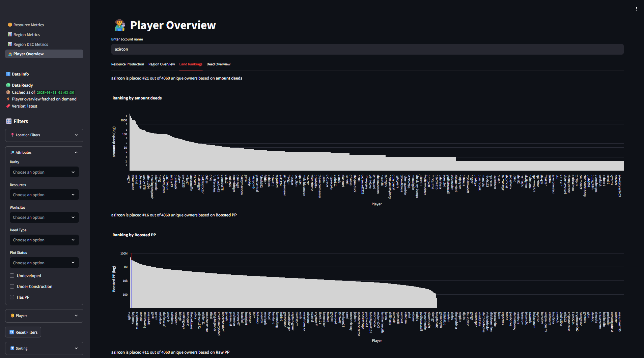Viewport: 644px width, 358px height.
Task: Click the Cached as of box icon
Action: tap(8, 92)
